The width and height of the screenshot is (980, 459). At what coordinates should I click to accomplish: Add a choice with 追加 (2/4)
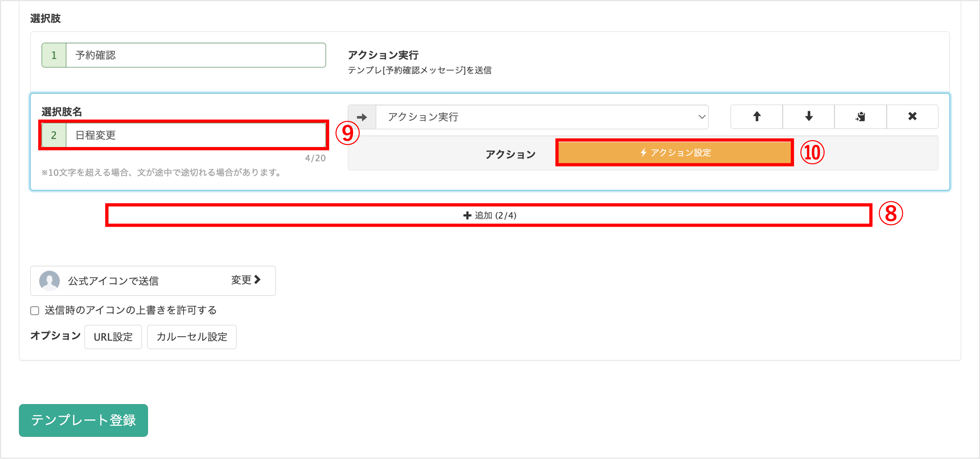tap(489, 216)
